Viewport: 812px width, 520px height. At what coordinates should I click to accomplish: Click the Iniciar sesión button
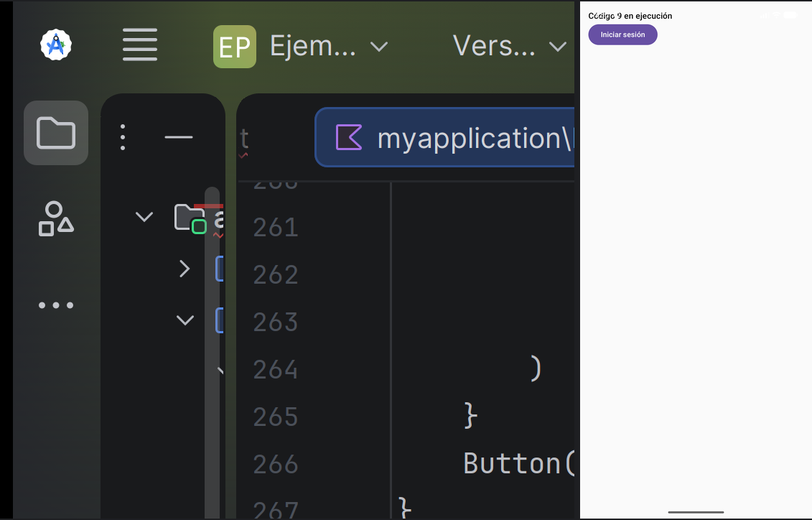pos(622,34)
